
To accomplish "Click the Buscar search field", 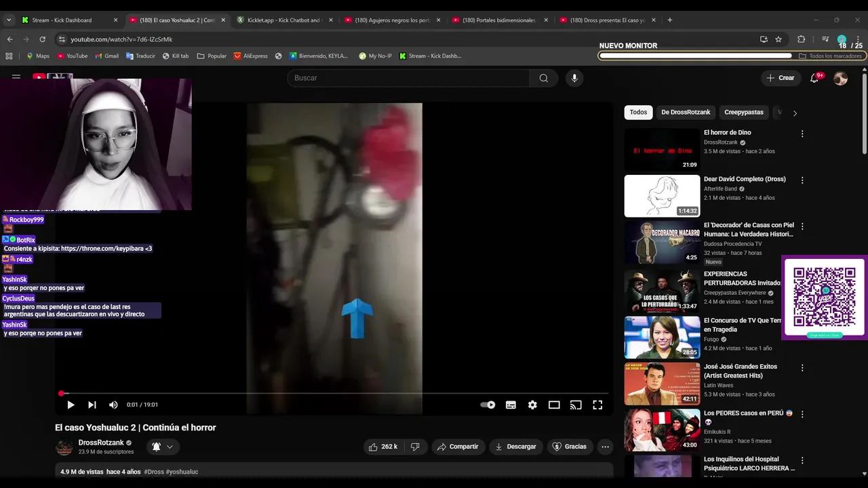I will pos(409,78).
